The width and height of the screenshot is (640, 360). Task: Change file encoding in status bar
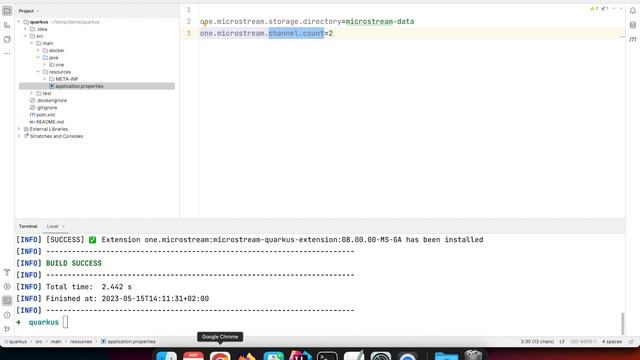pos(583,342)
